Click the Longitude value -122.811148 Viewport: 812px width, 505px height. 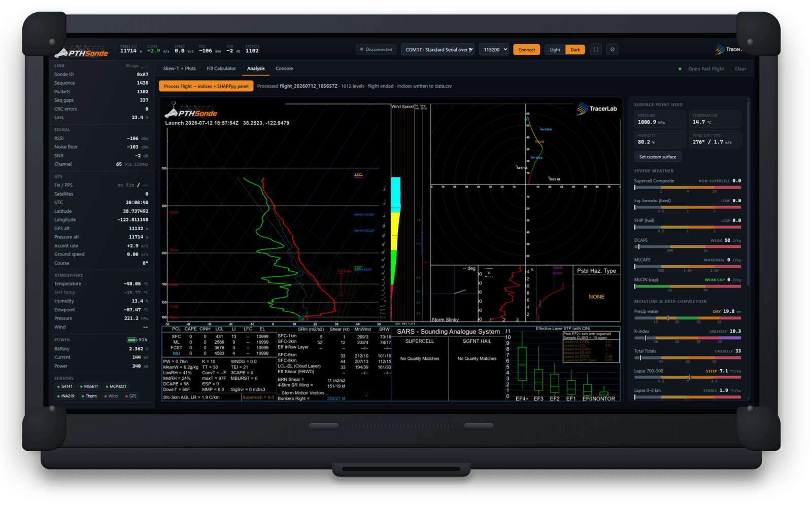pos(132,220)
